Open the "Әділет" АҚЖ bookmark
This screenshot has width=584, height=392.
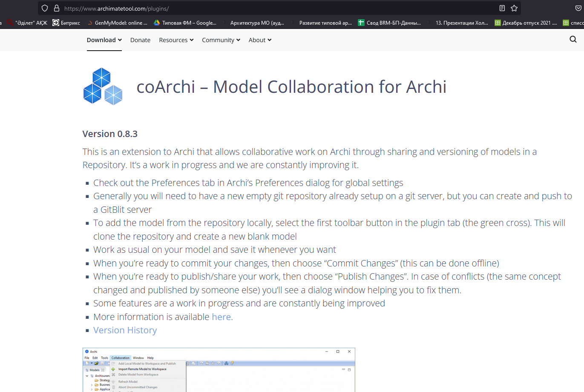tap(27, 23)
